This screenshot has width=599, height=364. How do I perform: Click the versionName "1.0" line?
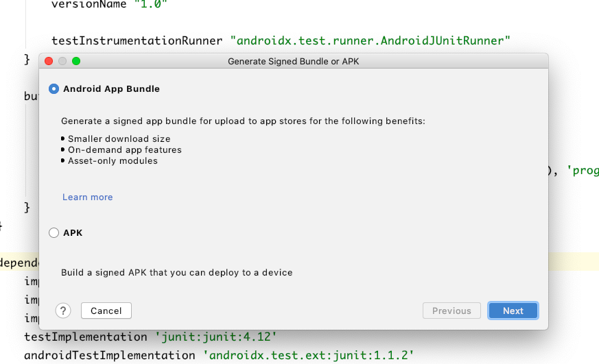(109, 5)
